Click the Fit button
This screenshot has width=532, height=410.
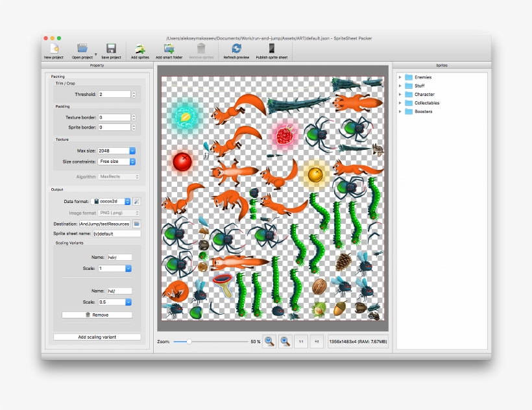pos(317,341)
